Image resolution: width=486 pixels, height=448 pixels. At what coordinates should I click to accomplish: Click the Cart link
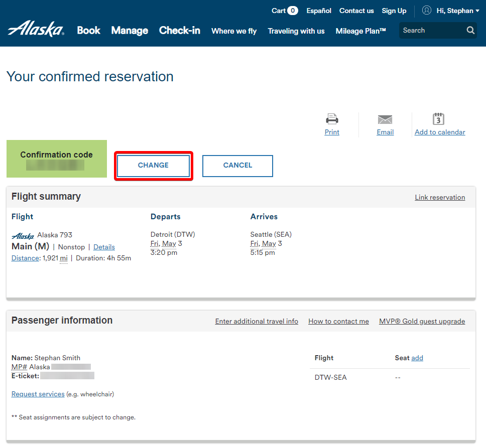[x=279, y=11]
